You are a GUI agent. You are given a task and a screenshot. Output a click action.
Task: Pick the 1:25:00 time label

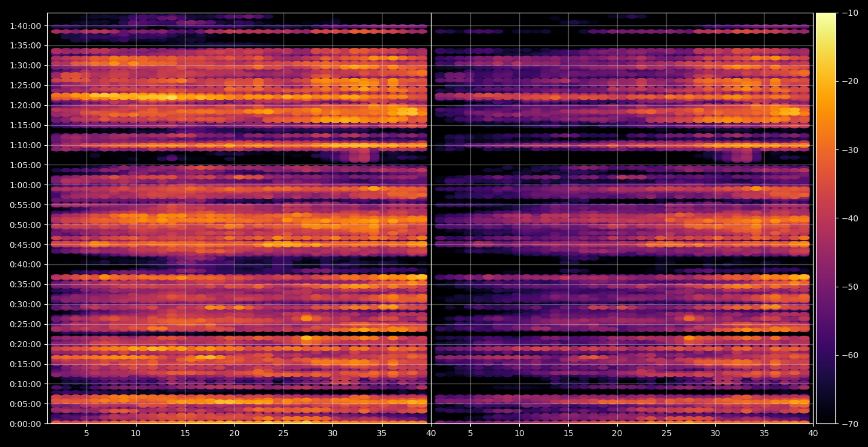25,85
